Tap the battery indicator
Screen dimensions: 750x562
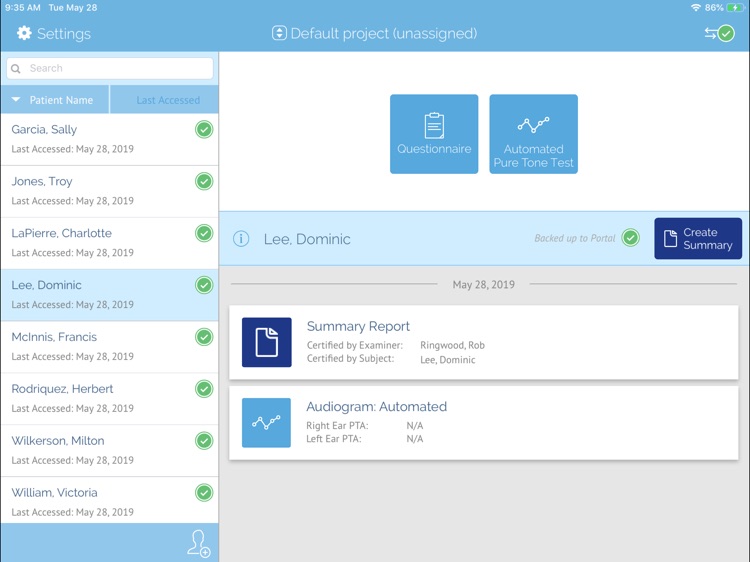pos(734,8)
